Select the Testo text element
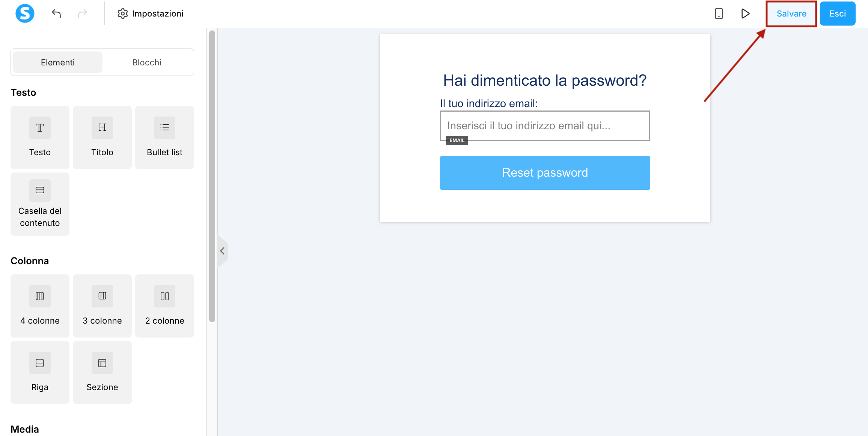Screen dimensions: 868x436 click(x=40, y=138)
